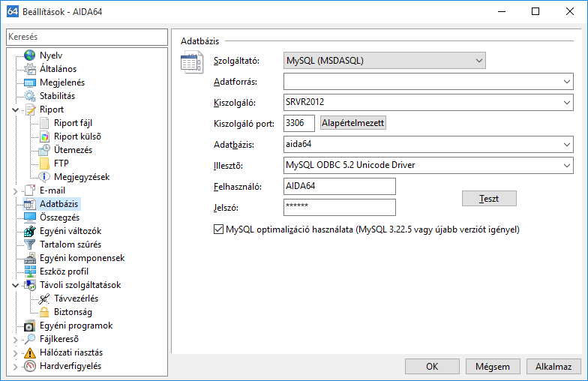
Task: Click the globe icon beside Nyelv
Action: (x=30, y=55)
